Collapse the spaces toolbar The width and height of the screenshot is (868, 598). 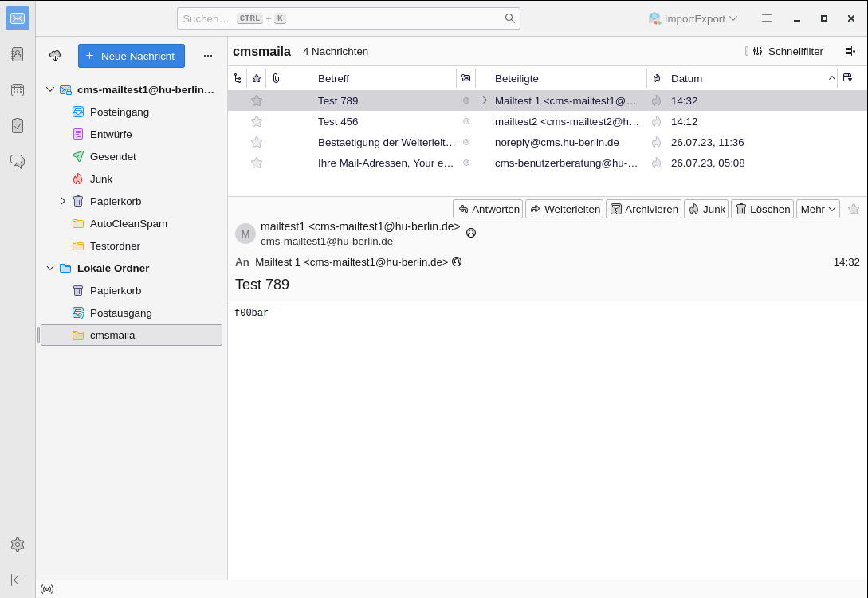click(18, 580)
